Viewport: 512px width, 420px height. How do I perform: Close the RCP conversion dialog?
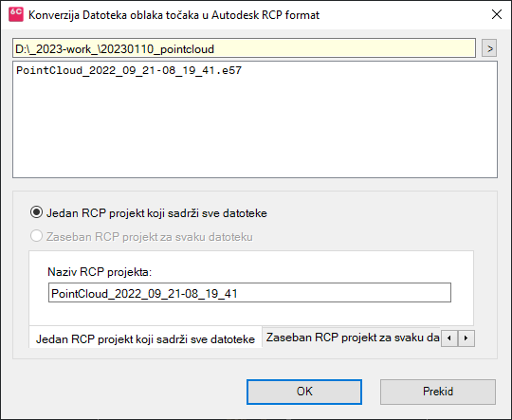coord(497,14)
